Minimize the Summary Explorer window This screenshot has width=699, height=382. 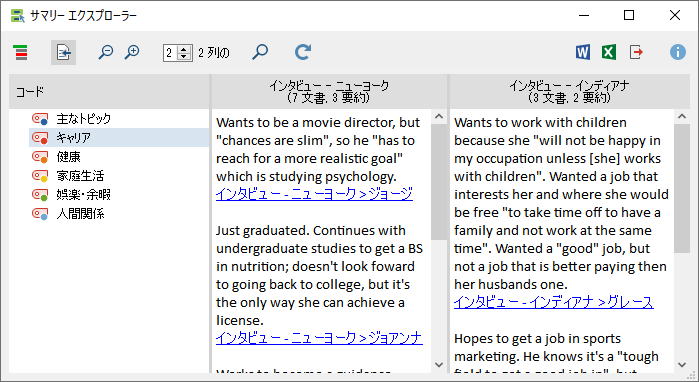[x=584, y=15]
